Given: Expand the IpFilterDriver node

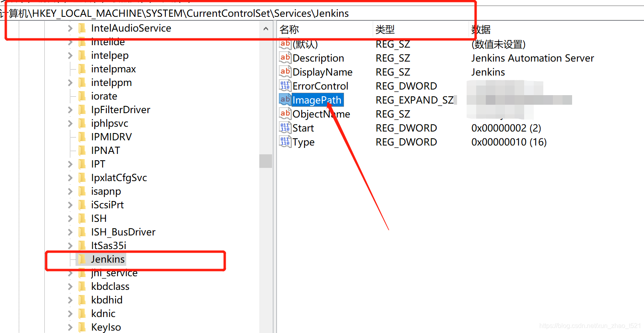Looking at the screenshot, I should point(70,110).
